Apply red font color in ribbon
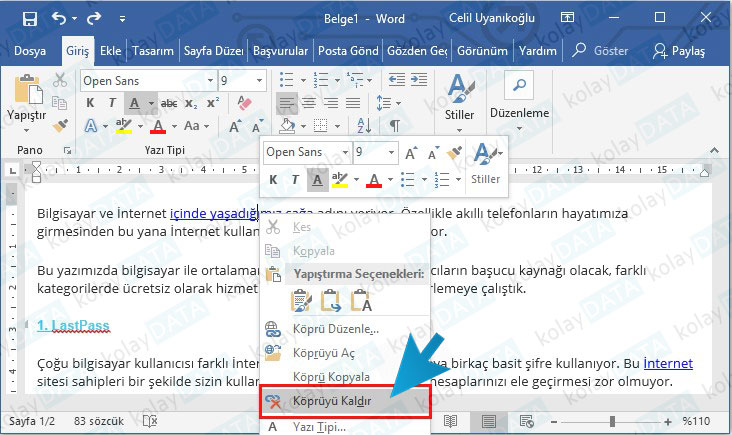Screen dimensions: 732x435 [158, 126]
